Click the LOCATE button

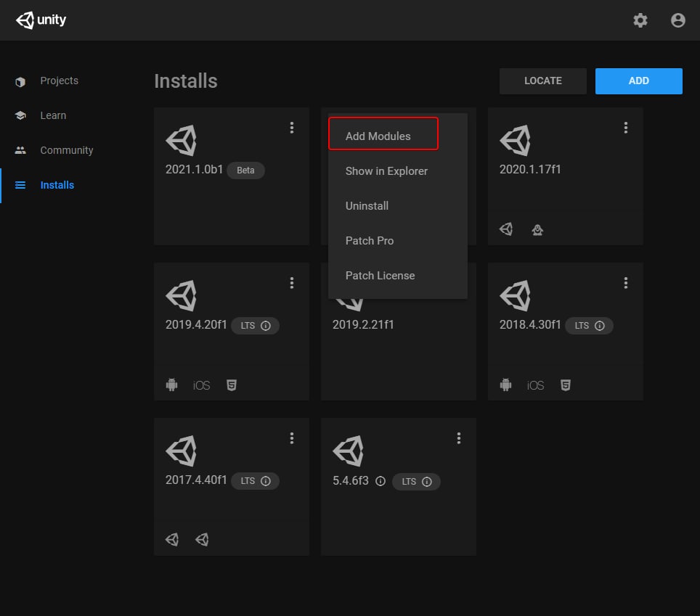[x=543, y=81]
